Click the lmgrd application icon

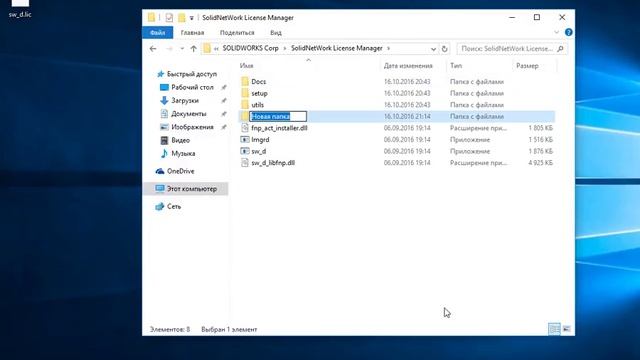(x=245, y=140)
